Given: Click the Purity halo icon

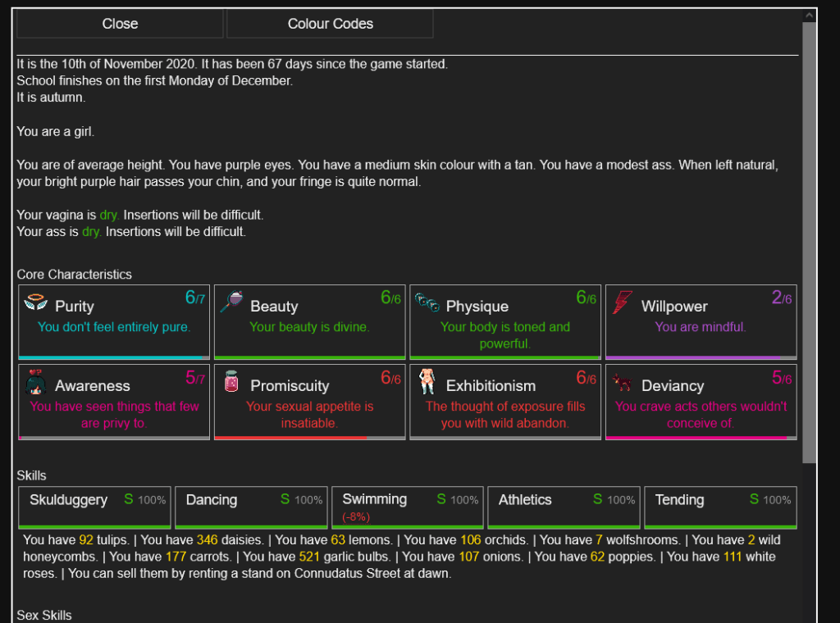Looking at the screenshot, I should tap(35, 302).
